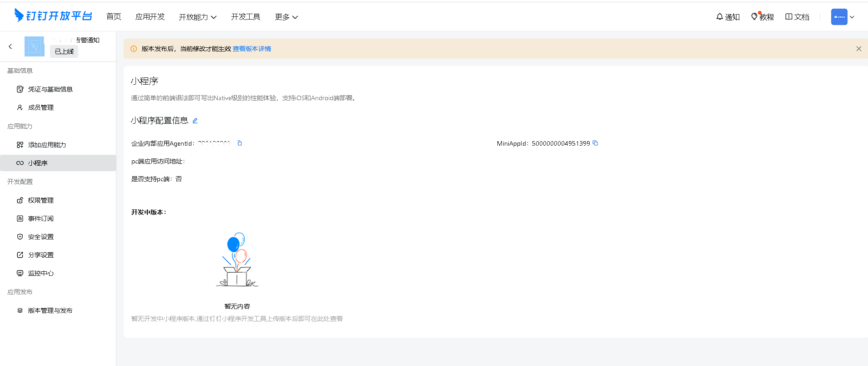Open 开发工具 in top navigation
The height and width of the screenshot is (366, 868).
pyautogui.click(x=246, y=17)
